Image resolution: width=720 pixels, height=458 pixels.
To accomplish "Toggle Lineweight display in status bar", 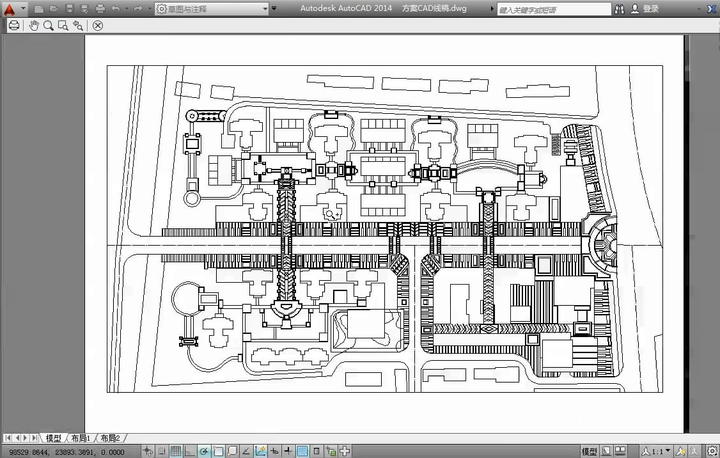I will click(288, 451).
